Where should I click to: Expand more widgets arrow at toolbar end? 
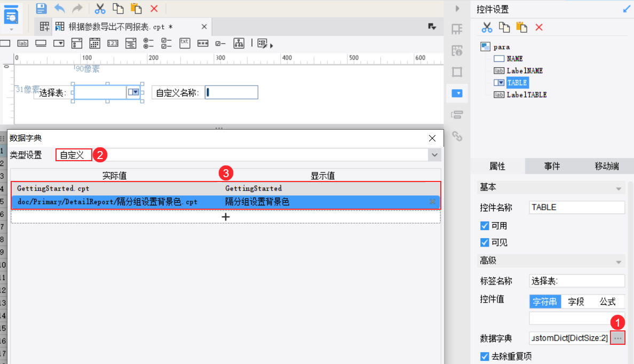coord(271,45)
